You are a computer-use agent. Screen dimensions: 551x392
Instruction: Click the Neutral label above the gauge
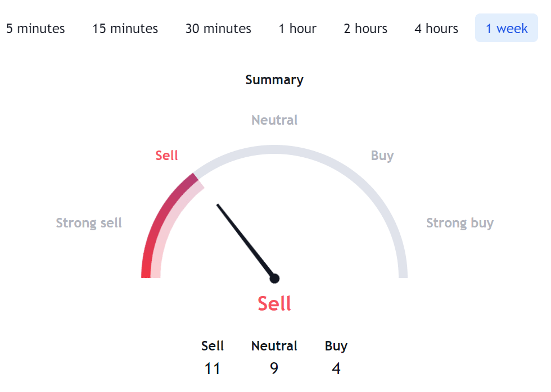point(274,120)
